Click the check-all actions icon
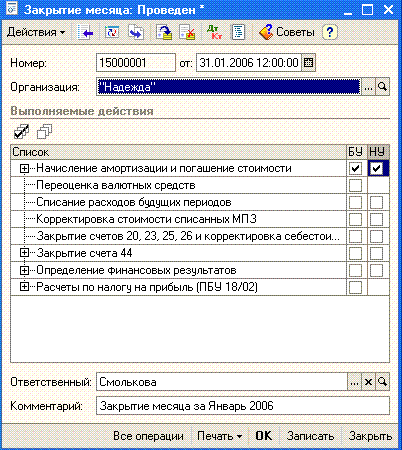Viewport: 402px width, 450px height. (21, 132)
